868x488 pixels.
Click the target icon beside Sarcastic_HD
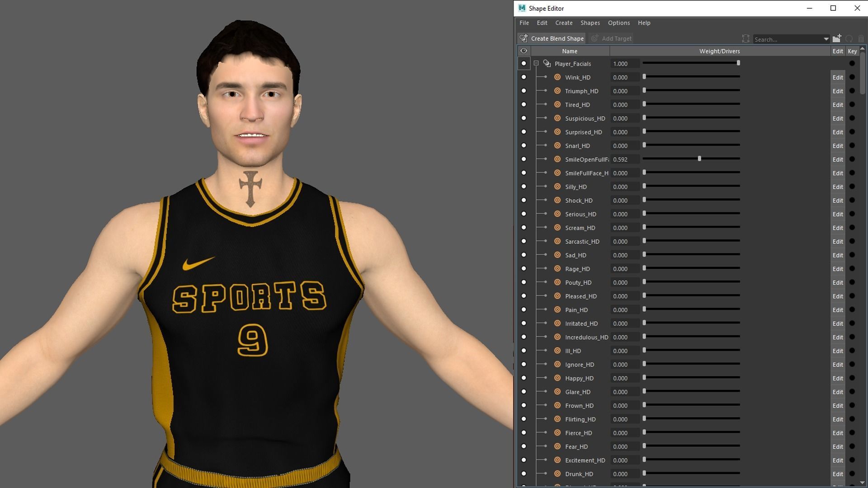pyautogui.click(x=557, y=241)
